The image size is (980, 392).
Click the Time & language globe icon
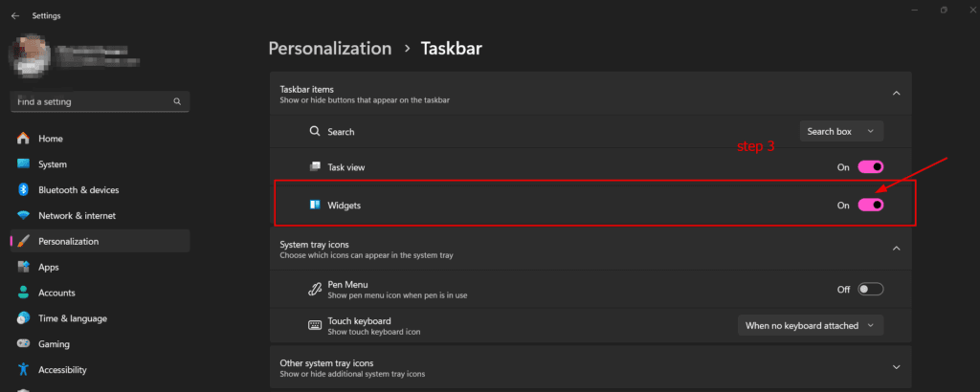click(x=23, y=317)
